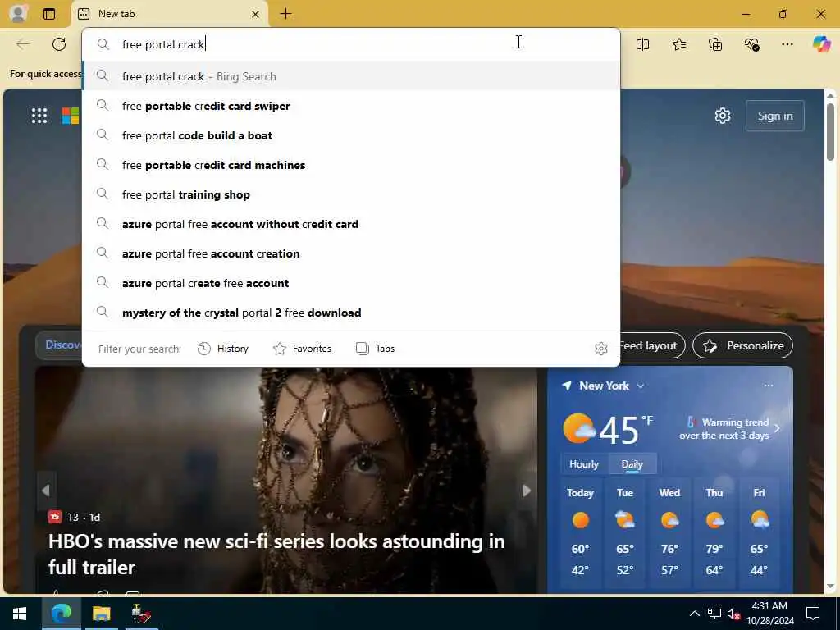Pick 'free portable credit card machines' suggestion
Viewport: 840px width, 630px height.
coord(351,165)
